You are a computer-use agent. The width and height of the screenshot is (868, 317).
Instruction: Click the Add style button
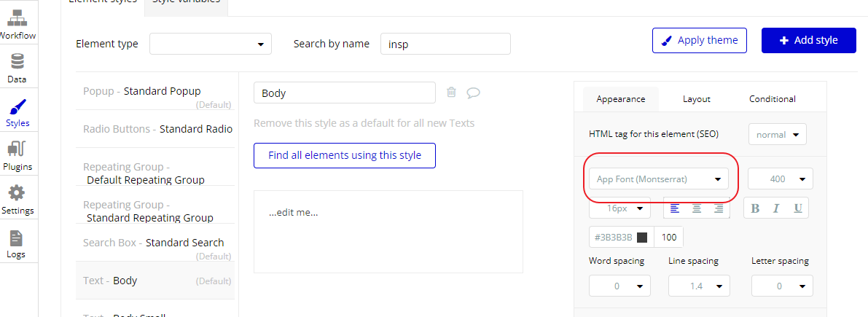point(808,41)
